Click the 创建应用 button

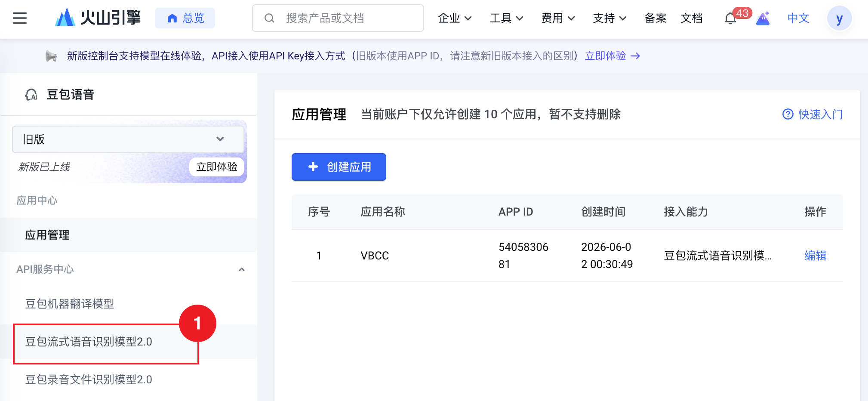point(339,167)
